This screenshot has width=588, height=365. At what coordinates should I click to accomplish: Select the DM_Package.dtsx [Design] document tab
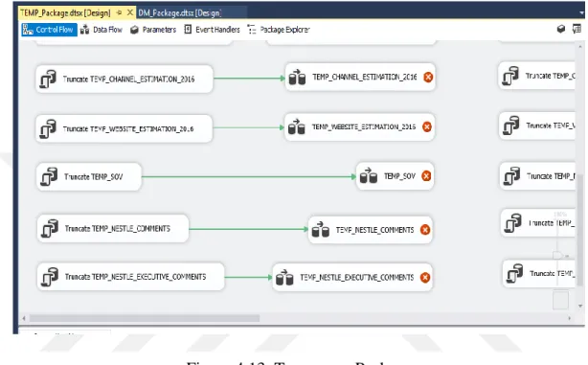(180, 13)
